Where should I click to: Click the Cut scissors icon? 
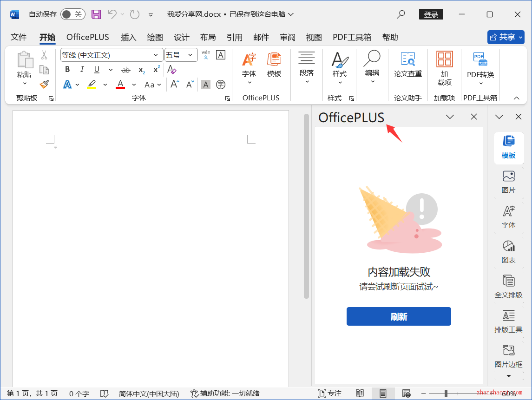(x=44, y=55)
